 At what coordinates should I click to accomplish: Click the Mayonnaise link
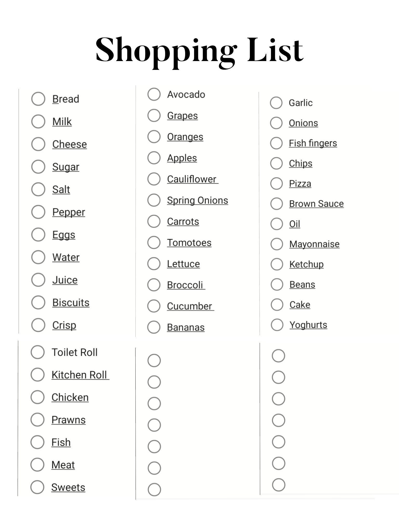(314, 244)
